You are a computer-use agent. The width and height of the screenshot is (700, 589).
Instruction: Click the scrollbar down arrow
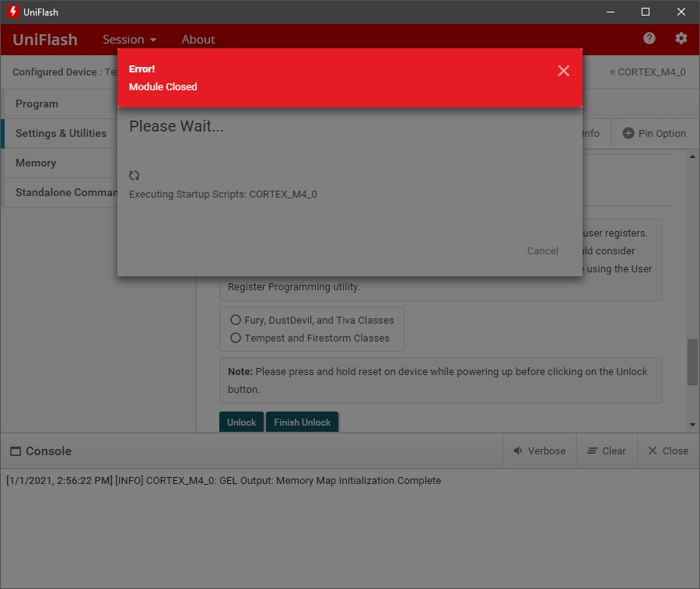[x=692, y=425]
